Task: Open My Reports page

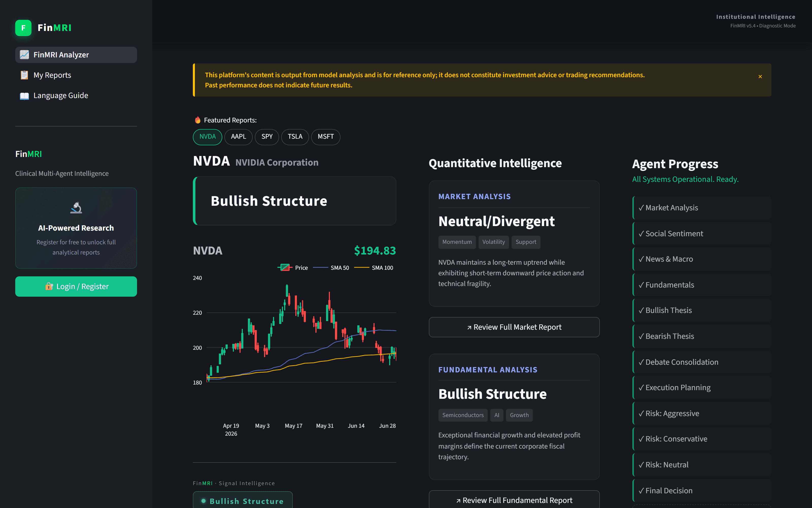Action: click(76, 75)
